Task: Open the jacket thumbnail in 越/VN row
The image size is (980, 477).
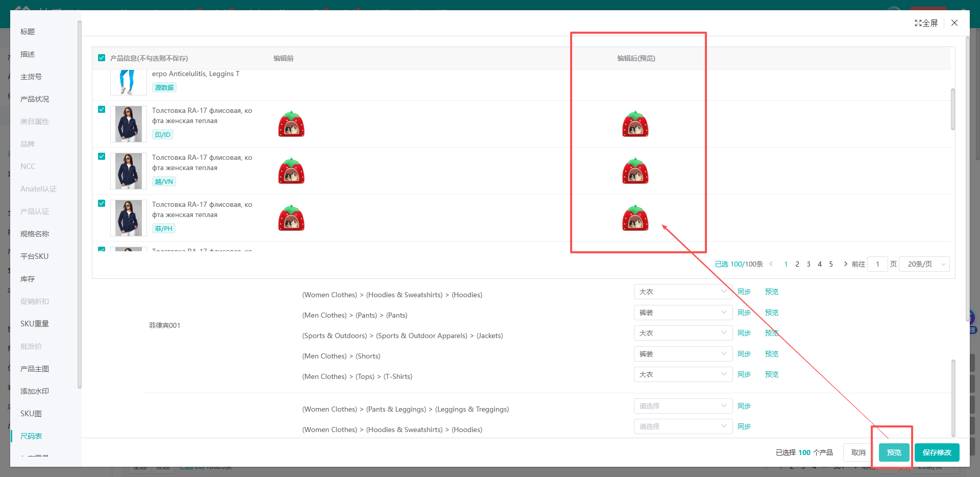Action: pyautogui.click(x=129, y=171)
